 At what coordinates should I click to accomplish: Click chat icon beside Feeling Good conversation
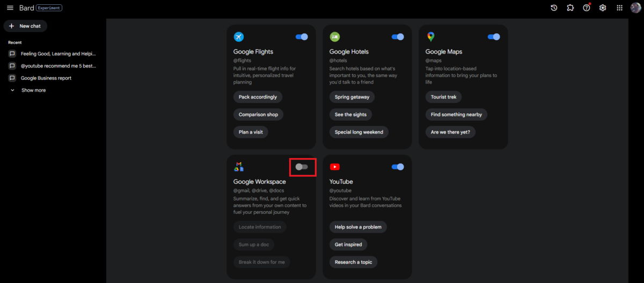(x=12, y=54)
